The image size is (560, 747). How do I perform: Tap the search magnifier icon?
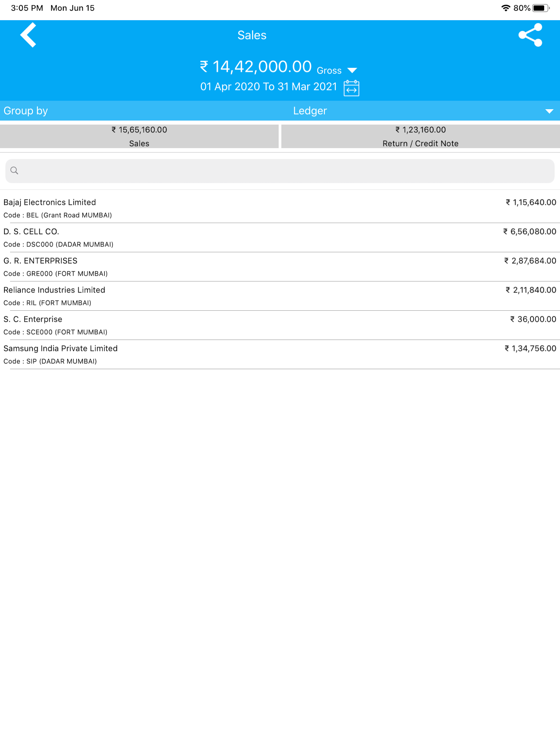click(x=14, y=171)
